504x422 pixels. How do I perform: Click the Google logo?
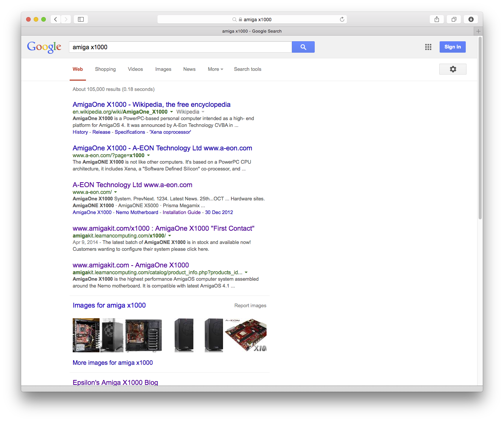pos(44,47)
